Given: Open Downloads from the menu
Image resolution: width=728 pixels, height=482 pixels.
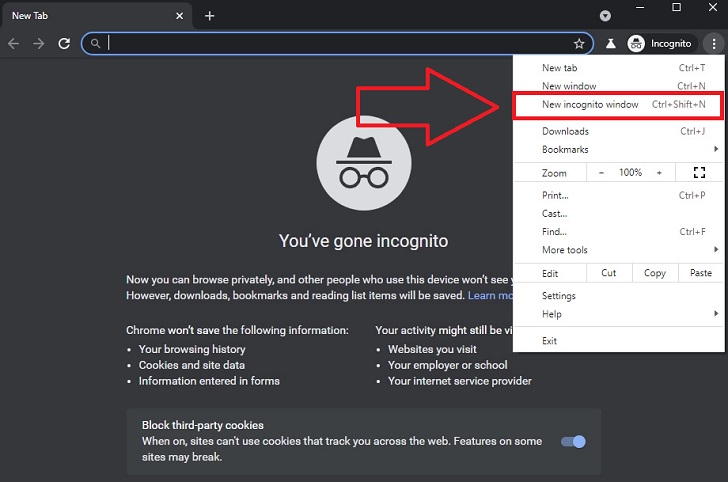Looking at the screenshot, I should [618, 131].
